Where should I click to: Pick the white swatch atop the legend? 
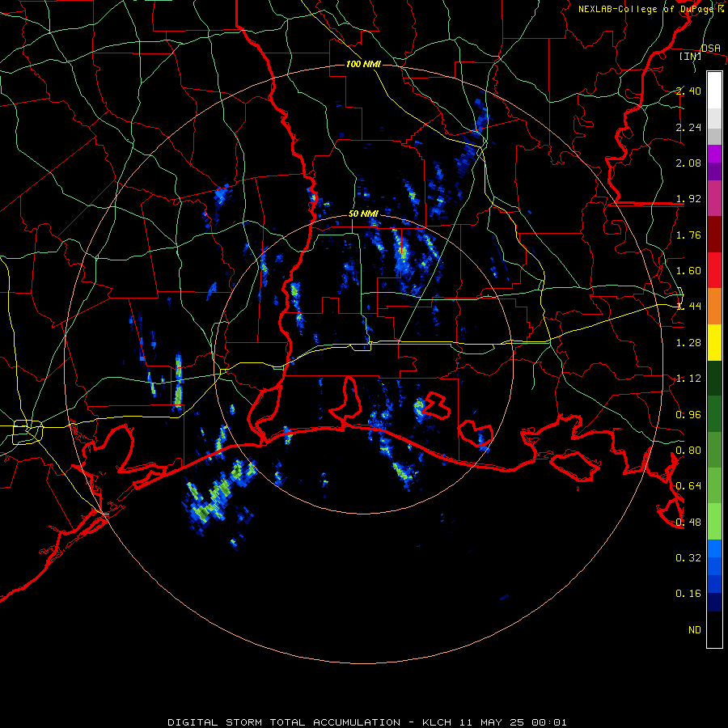point(714,91)
